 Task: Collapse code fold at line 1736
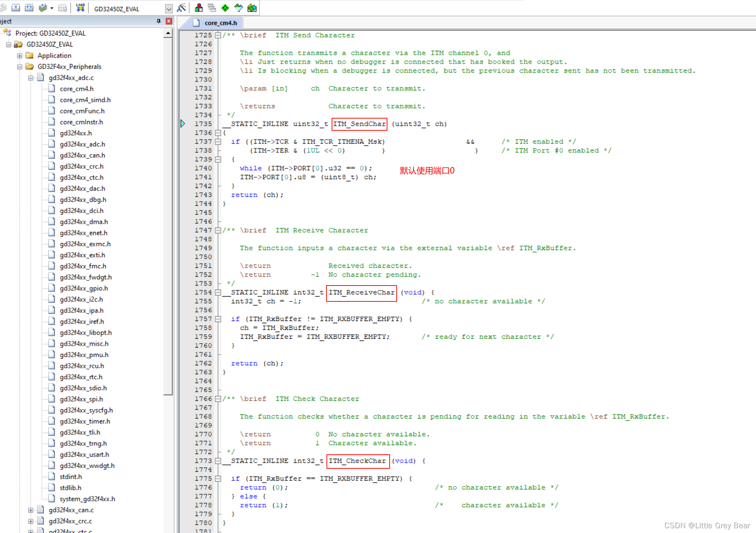point(218,133)
